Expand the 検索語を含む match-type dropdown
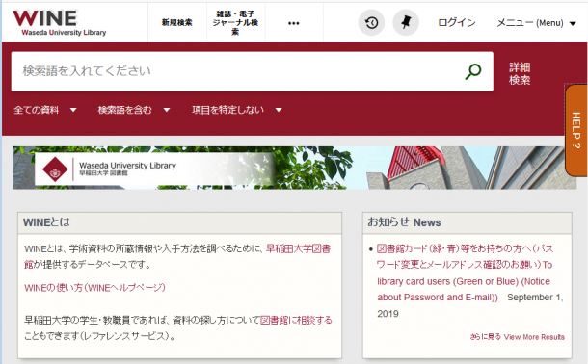Image resolution: width=588 pixels, height=364 pixels. (134, 110)
